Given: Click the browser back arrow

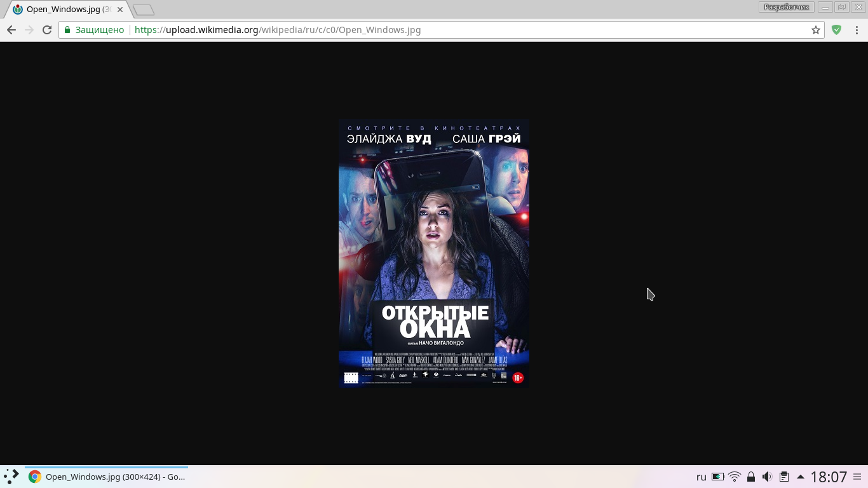Looking at the screenshot, I should (11, 30).
